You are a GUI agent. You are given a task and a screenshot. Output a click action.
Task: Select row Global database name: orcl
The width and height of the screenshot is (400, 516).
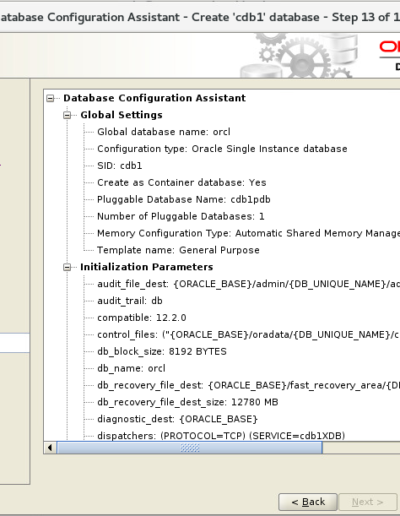[164, 132]
